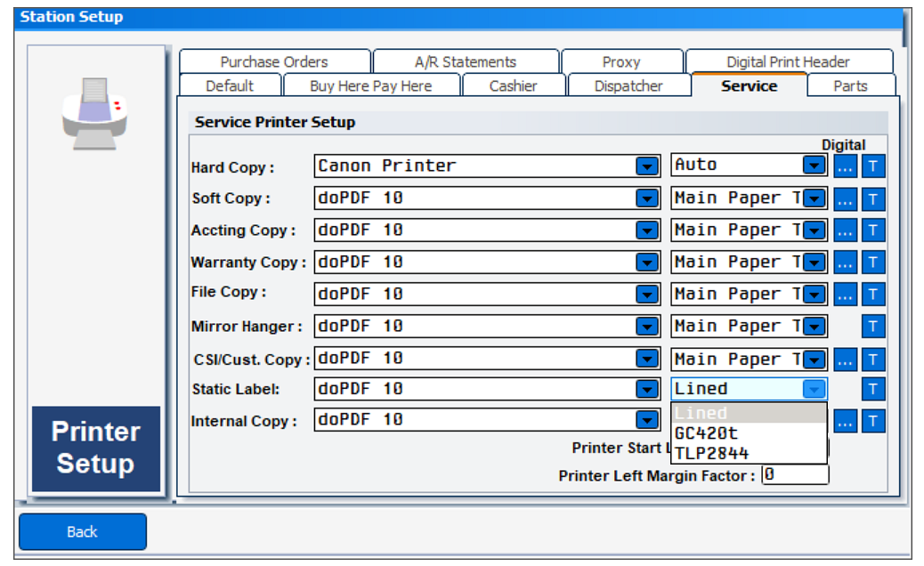Open the Static Label printer dropdown
Viewport: 924px width, 566px height.
[x=647, y=389]
